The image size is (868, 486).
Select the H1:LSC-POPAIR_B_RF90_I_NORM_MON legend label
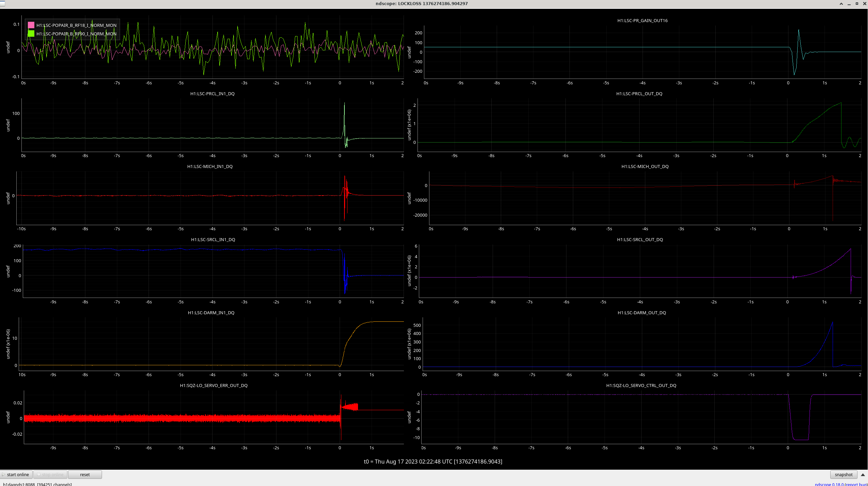click(76, 34)
